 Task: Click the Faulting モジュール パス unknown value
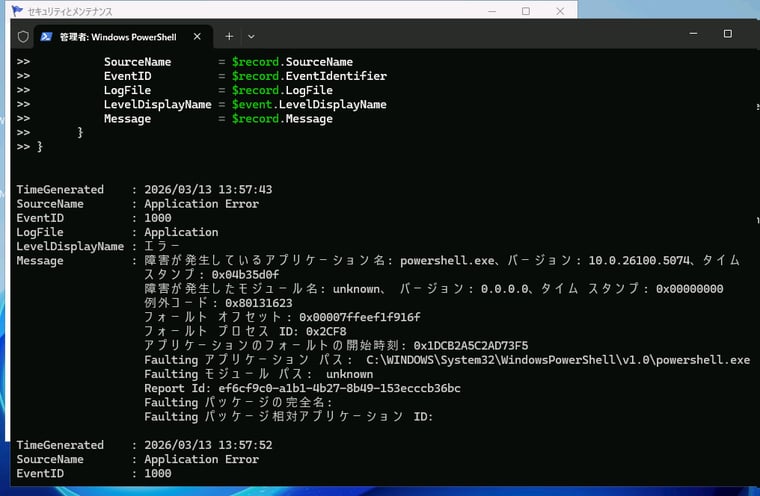pos(349,374)
